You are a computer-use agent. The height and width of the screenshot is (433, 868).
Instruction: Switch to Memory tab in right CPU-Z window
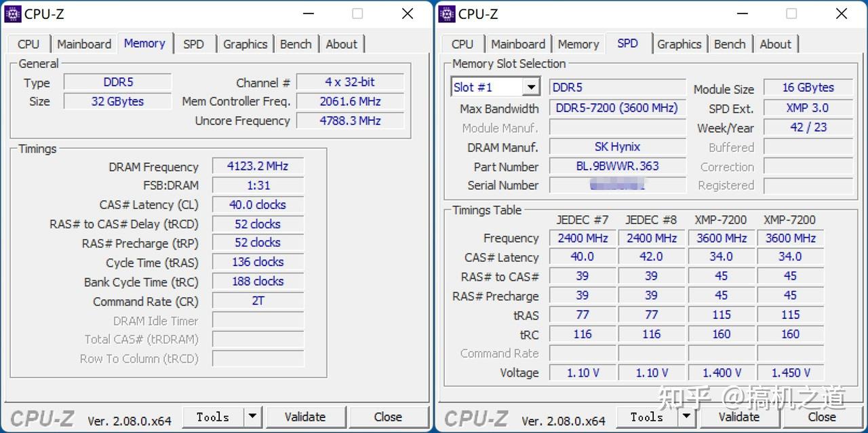tap(578, 44)
